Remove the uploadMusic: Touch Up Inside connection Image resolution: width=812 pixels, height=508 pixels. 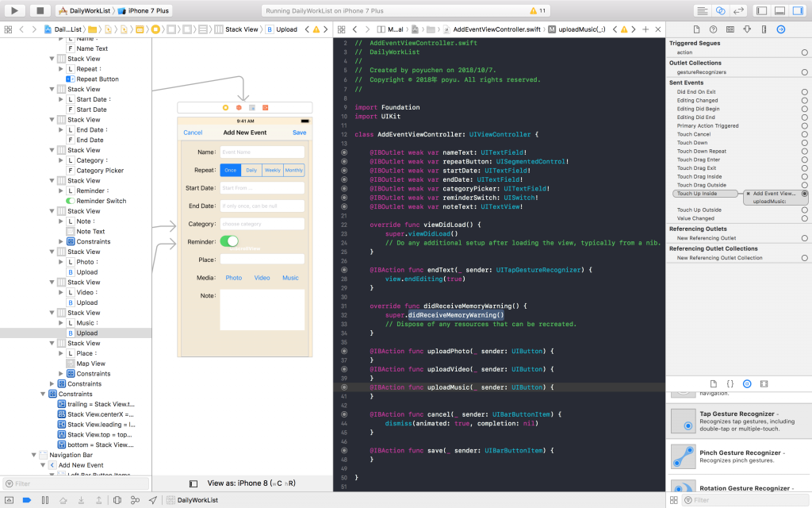tap(749, 194)
